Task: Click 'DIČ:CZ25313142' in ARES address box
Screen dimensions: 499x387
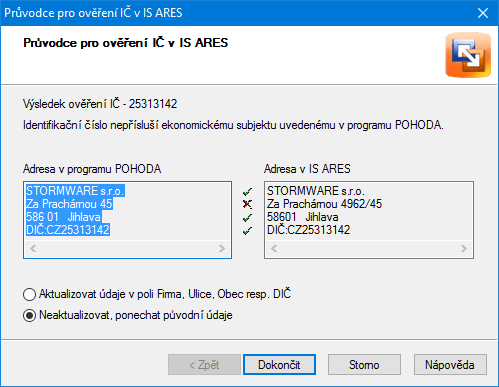Action: click(309, 230)
